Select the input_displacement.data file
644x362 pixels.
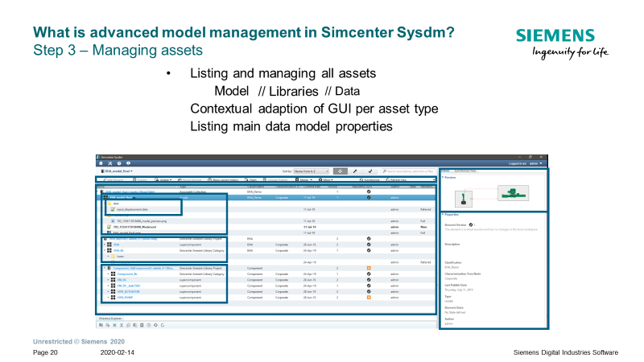[x=132, y=209]
